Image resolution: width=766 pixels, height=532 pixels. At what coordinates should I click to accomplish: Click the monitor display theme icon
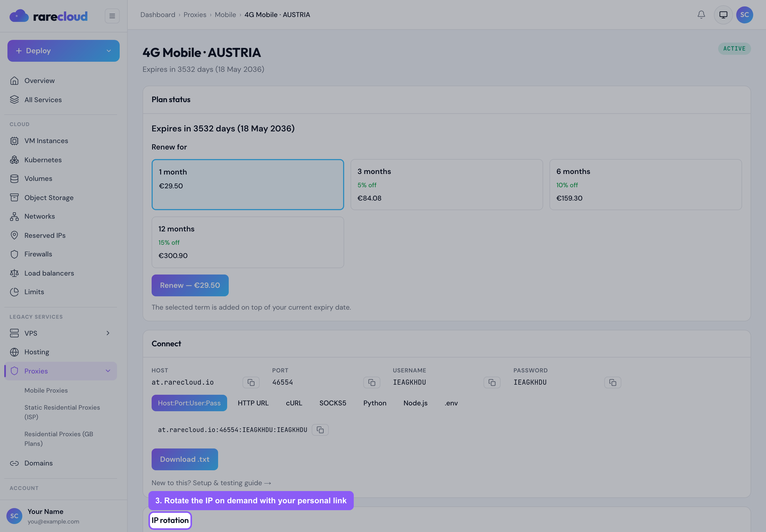click(x=723, y=15)
